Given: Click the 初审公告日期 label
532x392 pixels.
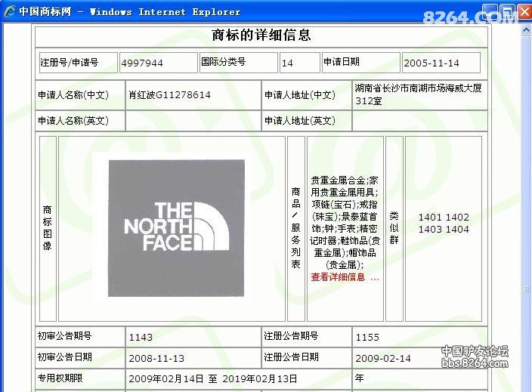Looking at the screenshot, I should (x=65, y=357).
